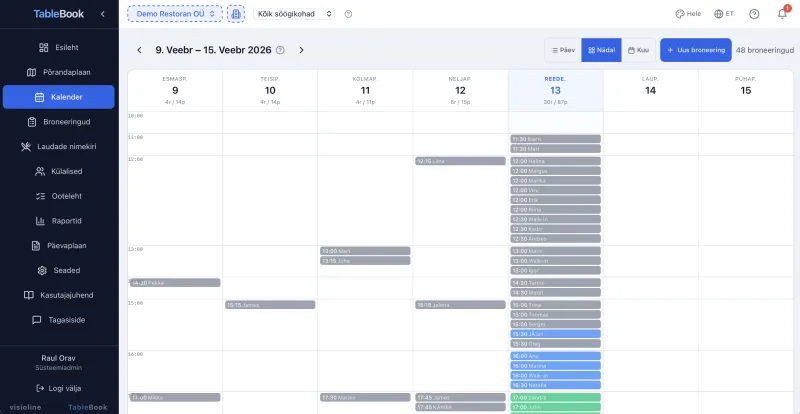
Task: Open the notifications bell
Action: (782, 14)
